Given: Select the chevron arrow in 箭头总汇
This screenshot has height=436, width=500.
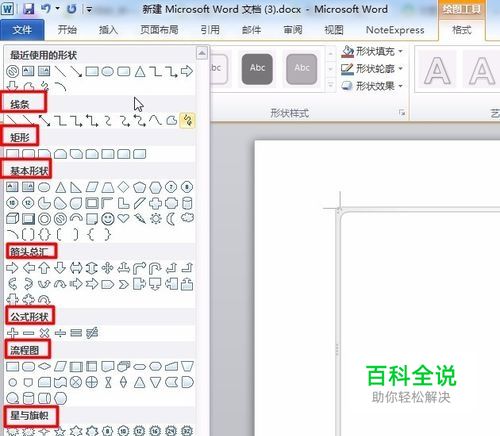Looking at the screenshot, I should (x=124, y=284).
